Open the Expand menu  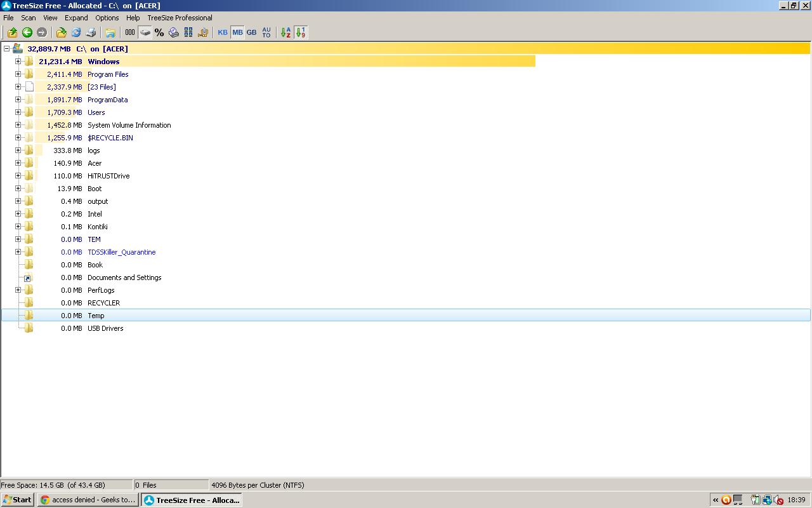pyautogui.click(x=76, y=18)
